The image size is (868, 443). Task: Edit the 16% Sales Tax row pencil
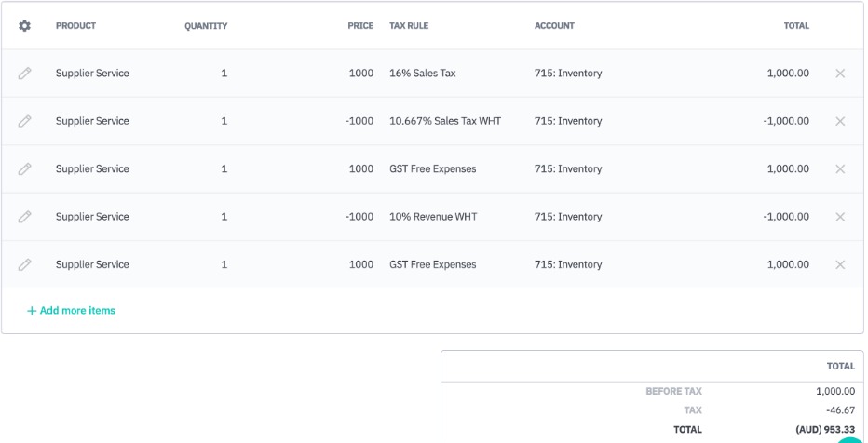(25, 74)
